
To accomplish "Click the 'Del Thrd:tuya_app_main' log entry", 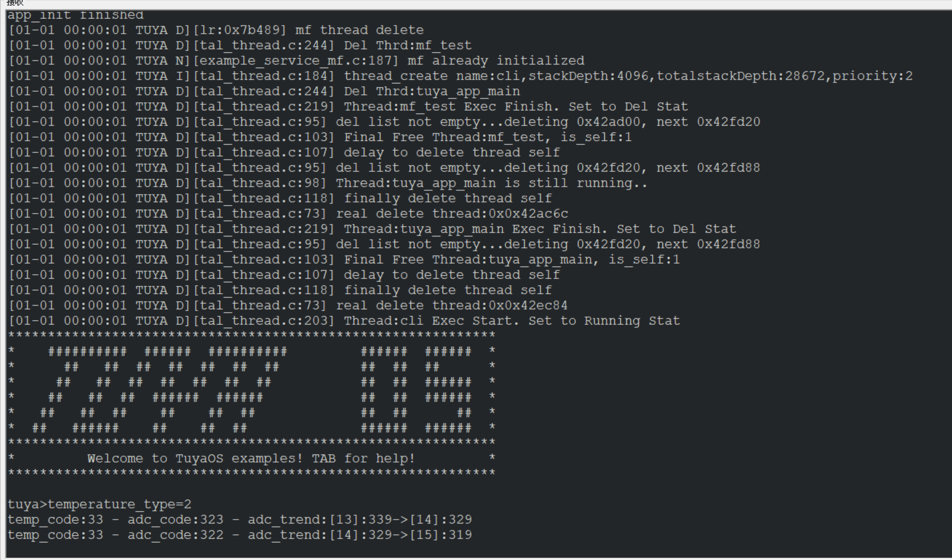I will [264, 91].
